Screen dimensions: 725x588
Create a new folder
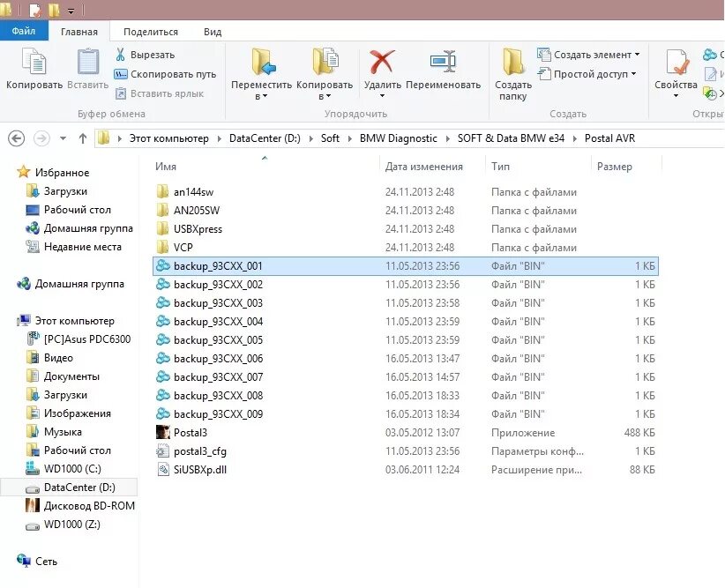(x=513, y=74)
